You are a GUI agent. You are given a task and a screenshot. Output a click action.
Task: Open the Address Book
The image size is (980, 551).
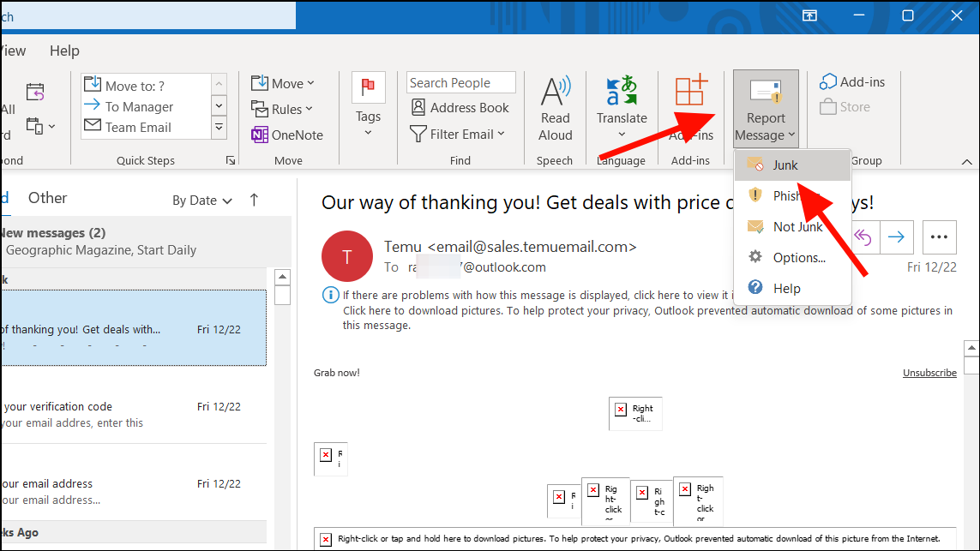click(460, 107)
